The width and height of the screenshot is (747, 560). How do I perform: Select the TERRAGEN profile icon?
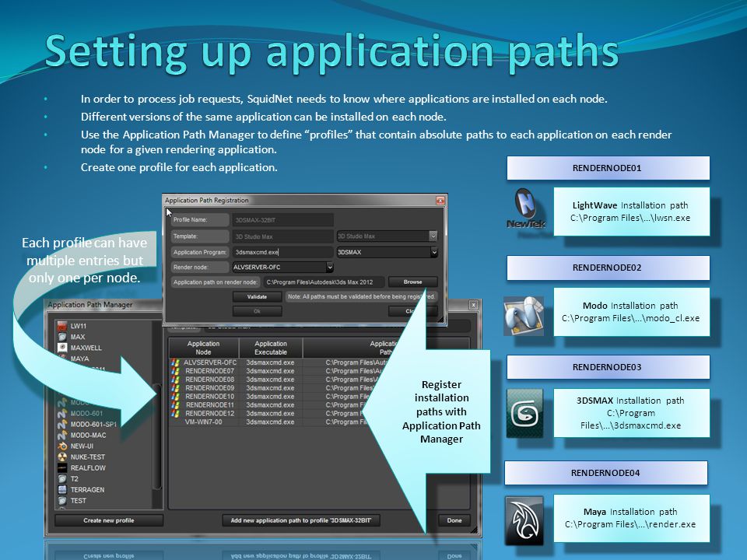pyautogui.click(x=62, y=489)
